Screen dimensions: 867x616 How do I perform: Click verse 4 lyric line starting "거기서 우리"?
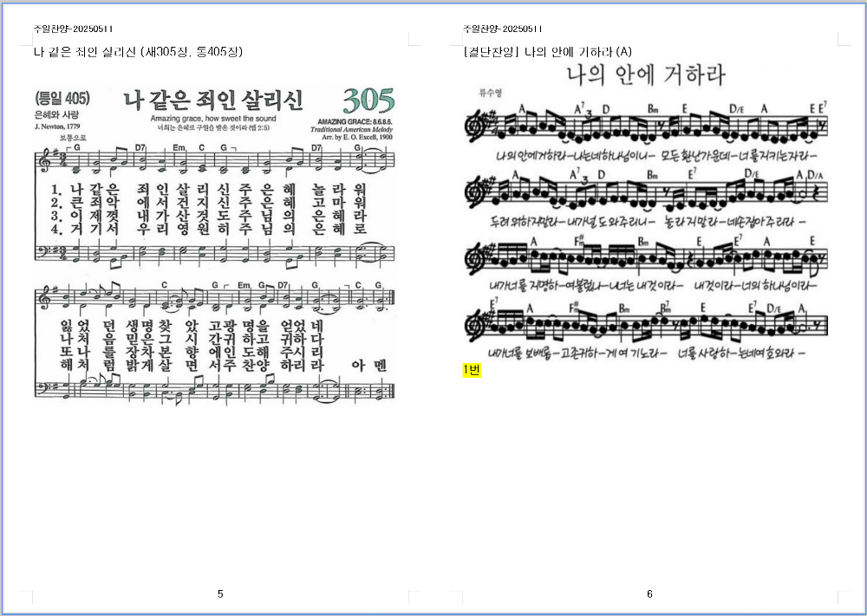click(x=209, y=229)
